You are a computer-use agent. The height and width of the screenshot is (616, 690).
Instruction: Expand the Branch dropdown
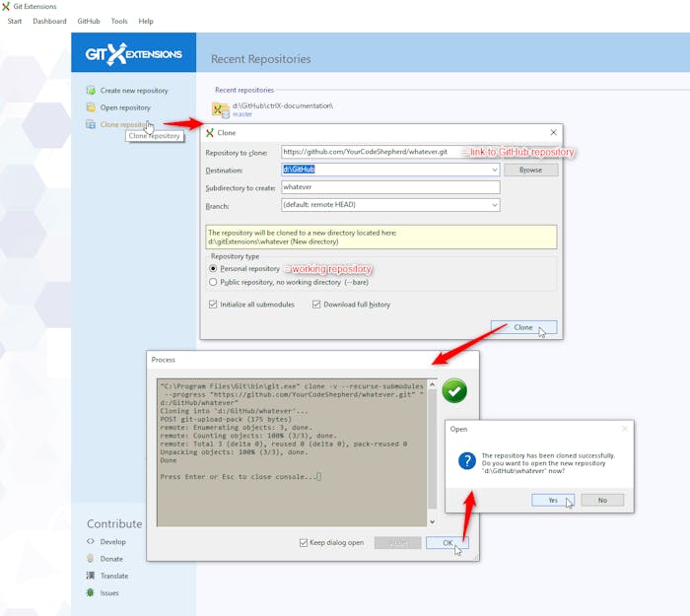click(495, 205)
